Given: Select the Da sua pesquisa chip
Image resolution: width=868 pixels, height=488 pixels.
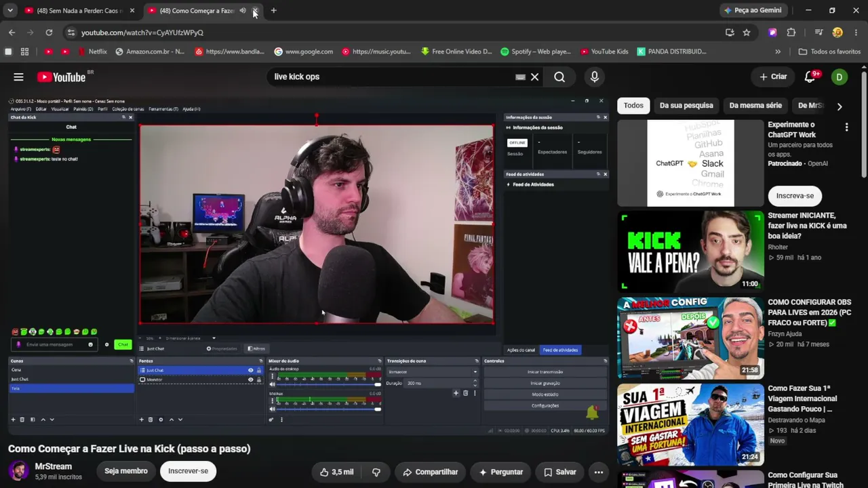Looking at the screenshot, I should [x=686, y=106].
